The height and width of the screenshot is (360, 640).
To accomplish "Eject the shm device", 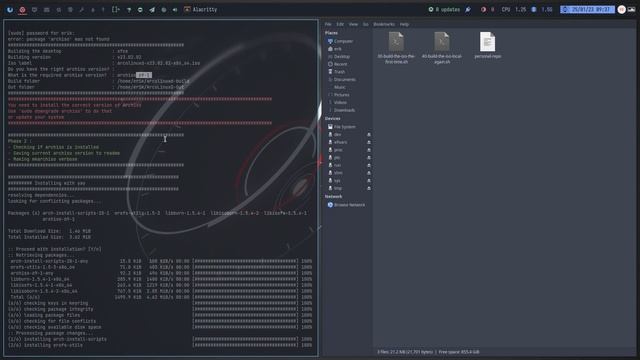I will tap(369, 173).
